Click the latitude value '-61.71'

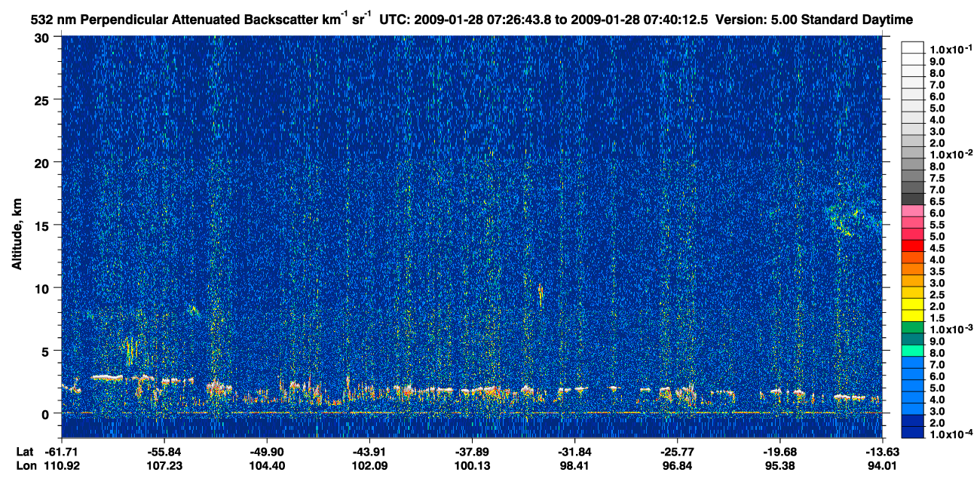pyautogui.click(x=62, y=452)
